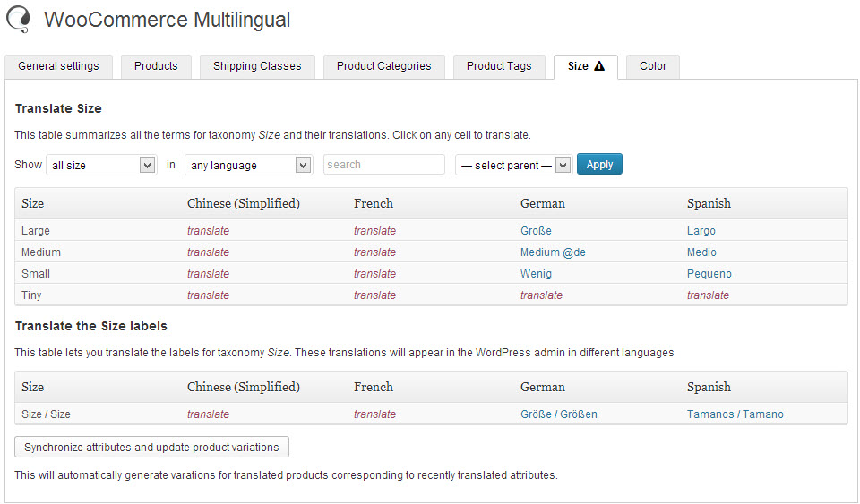Click the 'Translate the Size labels' heading
860x504 pixels.
[91, 326]
